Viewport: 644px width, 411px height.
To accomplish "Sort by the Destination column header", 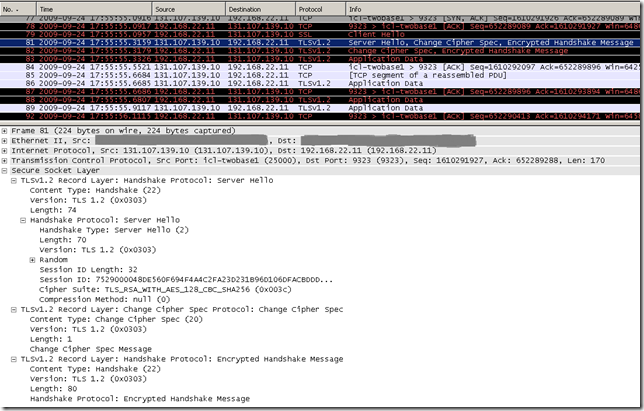I will [x=260, y=9].
